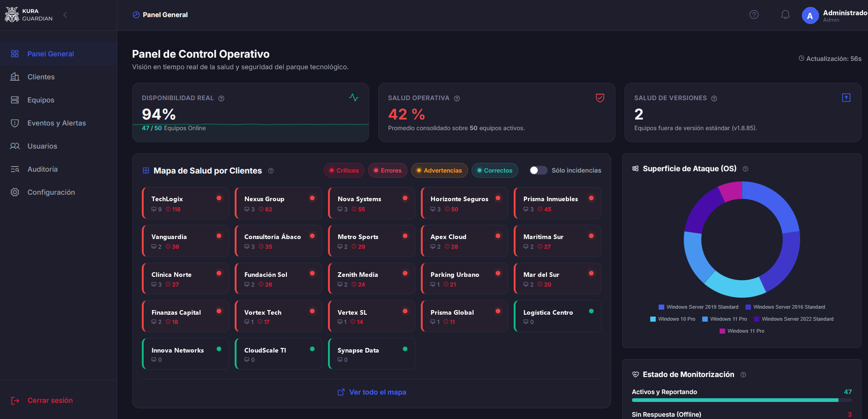
Task: Open the notifications bell
Action: point(785,15)
